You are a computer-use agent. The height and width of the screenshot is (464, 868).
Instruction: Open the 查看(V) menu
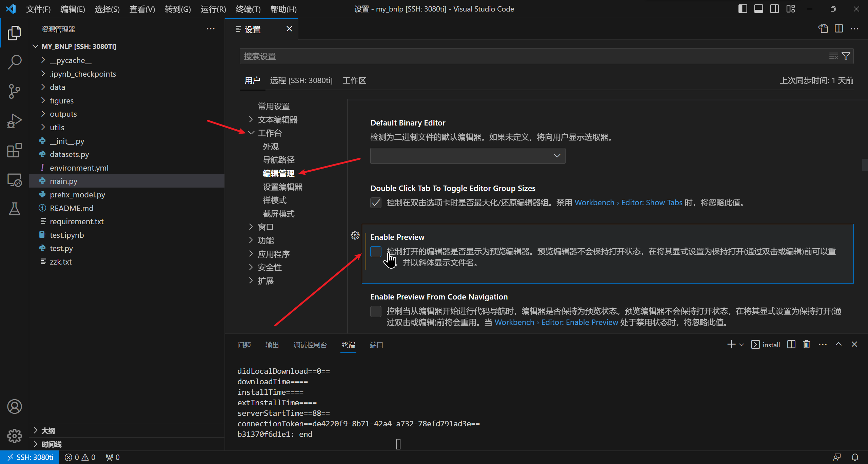click(x=142, y=9)
